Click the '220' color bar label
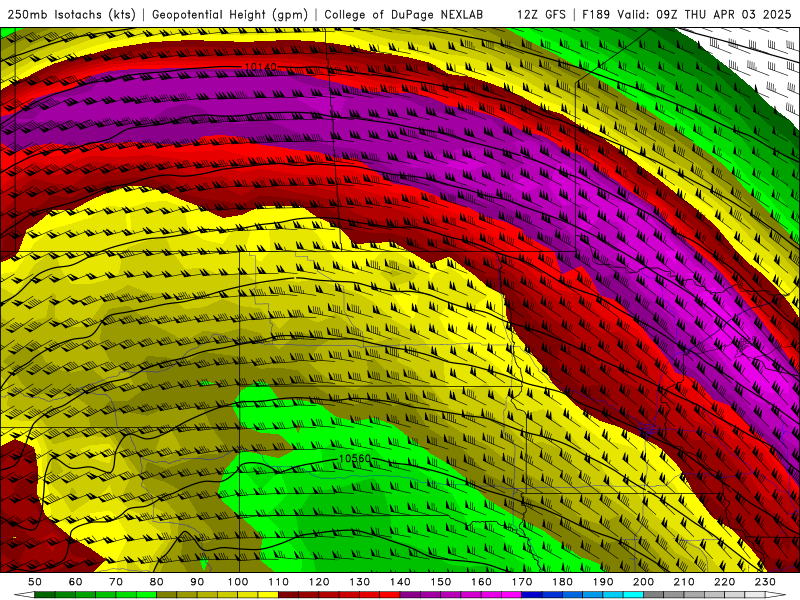 724,582
